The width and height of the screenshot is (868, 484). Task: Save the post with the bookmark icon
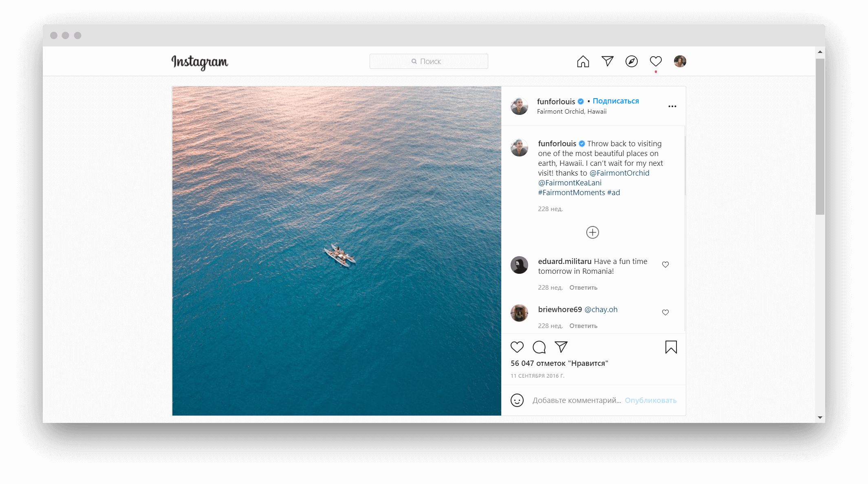pos(671,347)
